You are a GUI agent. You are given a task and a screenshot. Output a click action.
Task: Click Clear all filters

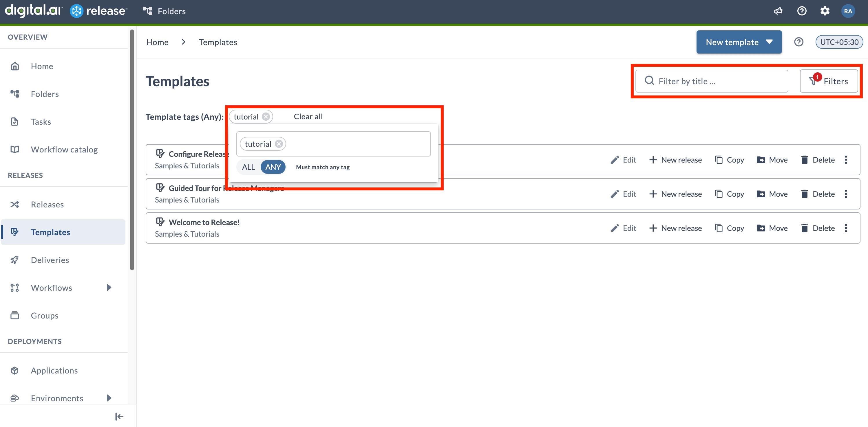pyautogui.click(x=308, y=116)
